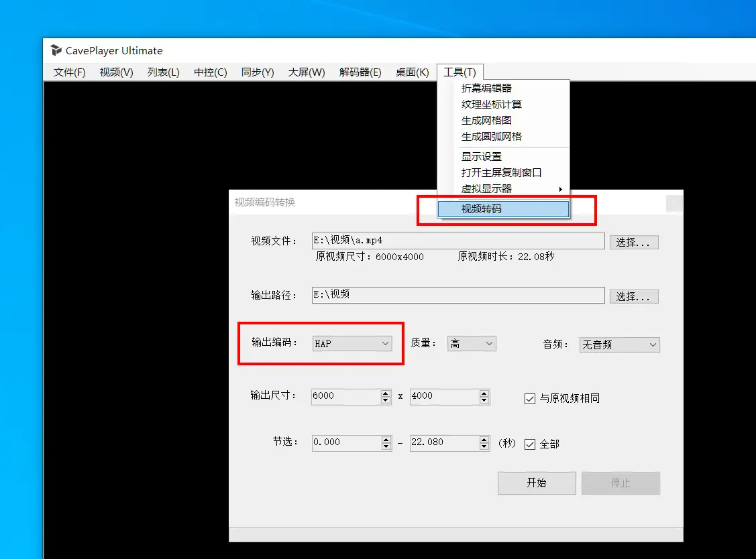Click the 开始 button
This screenshot has width=756, height=559.
pyautogui.click(x=537, y=483)
